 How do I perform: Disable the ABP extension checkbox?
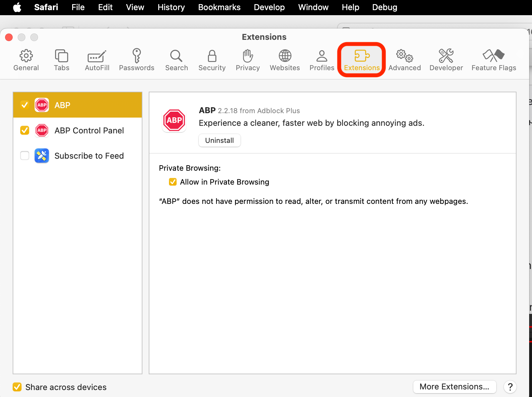coord(25,105)
